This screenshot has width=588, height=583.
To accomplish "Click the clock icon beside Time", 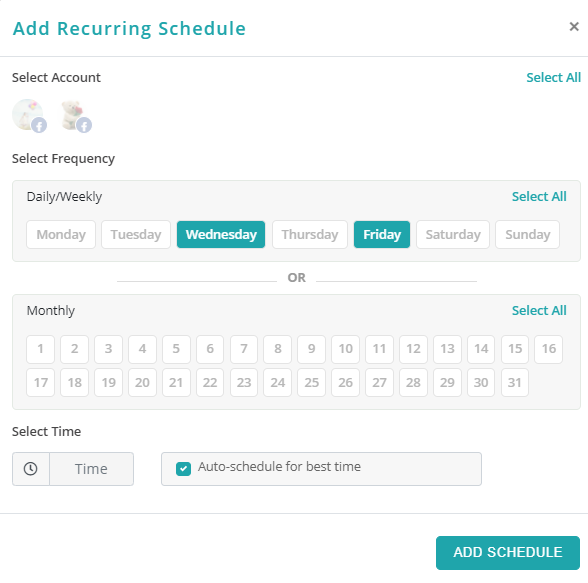I will point(31,469).
